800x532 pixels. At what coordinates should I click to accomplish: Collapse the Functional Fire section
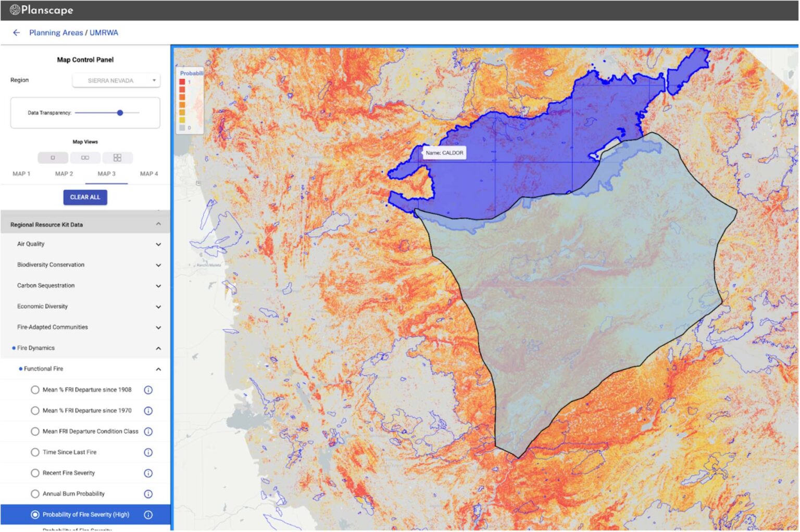tap(159, 369)
